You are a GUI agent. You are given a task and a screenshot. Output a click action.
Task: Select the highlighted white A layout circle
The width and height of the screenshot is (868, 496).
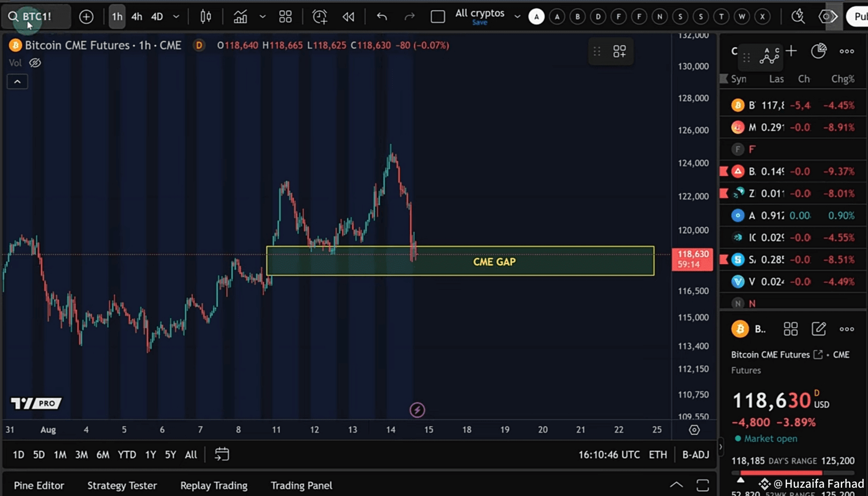click(536, 17)
